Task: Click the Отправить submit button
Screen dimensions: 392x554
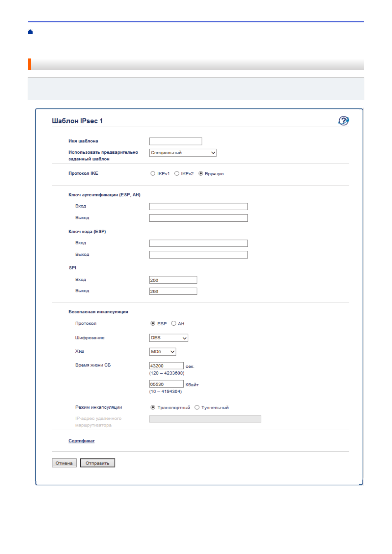Action: (x=97, y=463)
